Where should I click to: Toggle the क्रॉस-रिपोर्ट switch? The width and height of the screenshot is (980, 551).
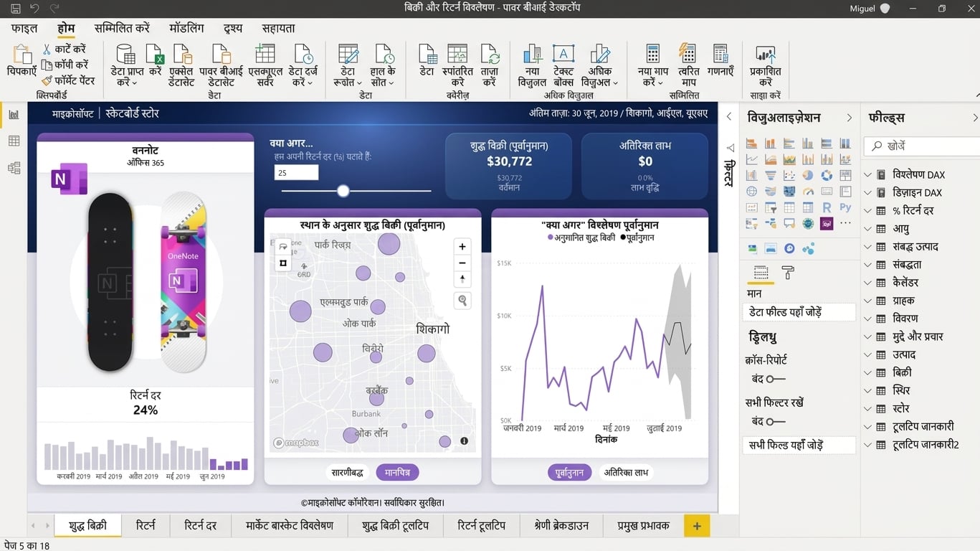pos(776,379)
